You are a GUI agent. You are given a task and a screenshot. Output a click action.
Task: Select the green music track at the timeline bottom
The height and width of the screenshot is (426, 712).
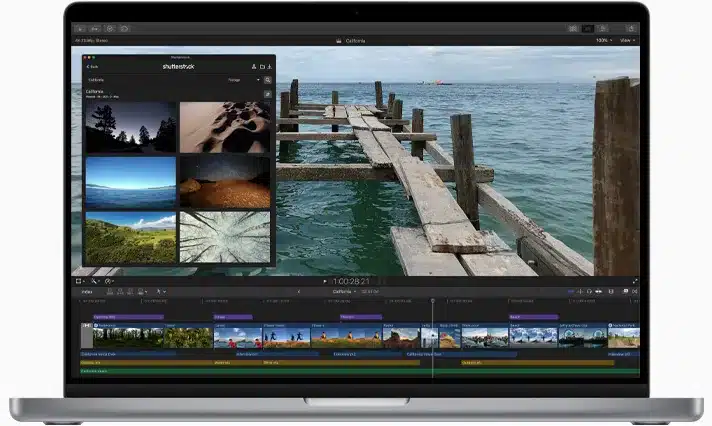click(360, 372)
